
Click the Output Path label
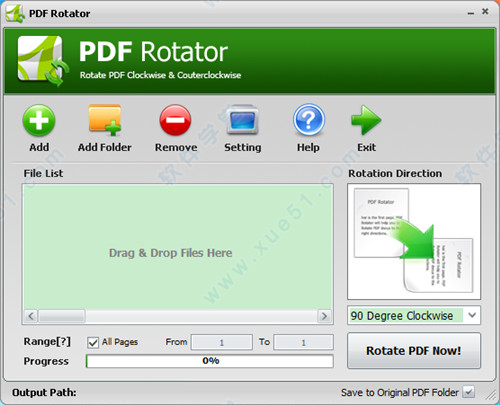coord(44,392)
